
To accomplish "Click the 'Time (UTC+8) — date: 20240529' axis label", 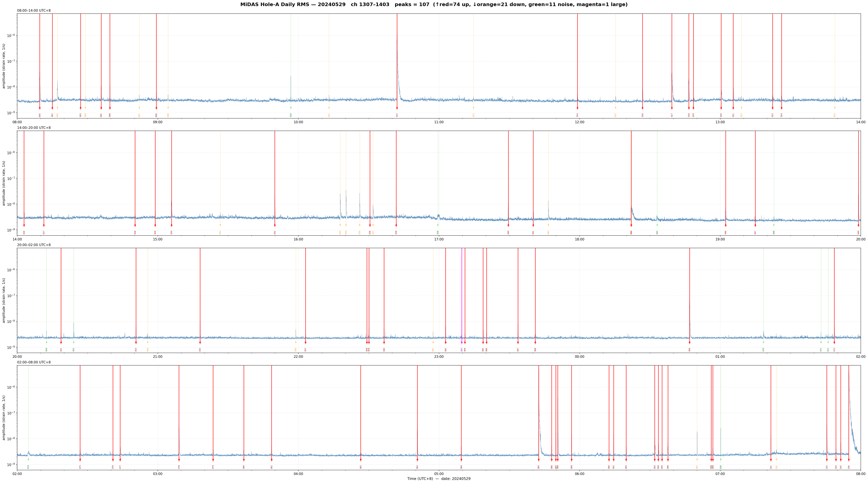I will pos(439,479).
